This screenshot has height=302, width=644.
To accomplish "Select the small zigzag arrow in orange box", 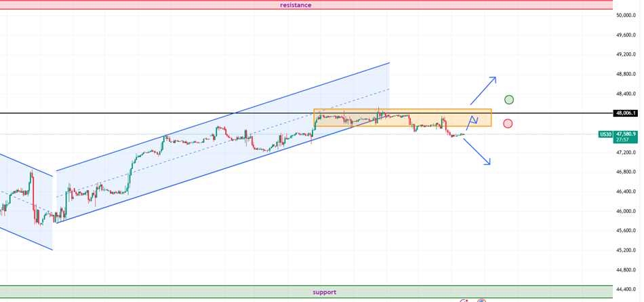I will pos(472,122).
